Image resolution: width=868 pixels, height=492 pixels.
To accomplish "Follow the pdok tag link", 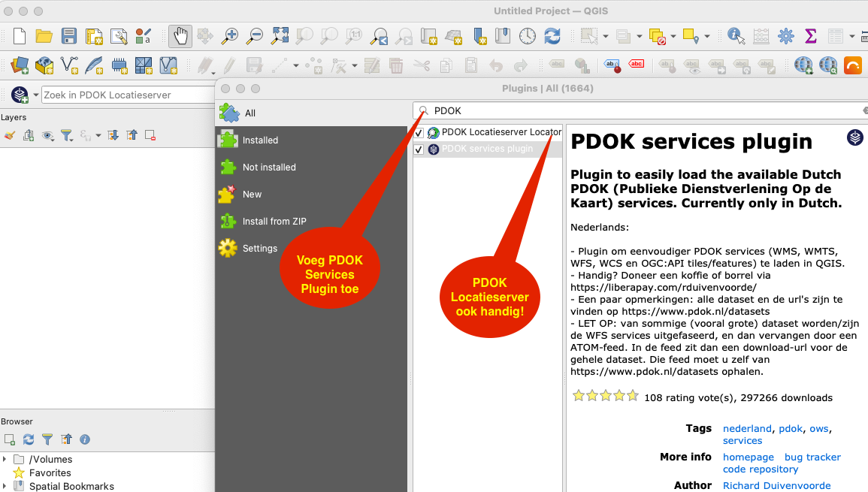I will click(791, 428).
